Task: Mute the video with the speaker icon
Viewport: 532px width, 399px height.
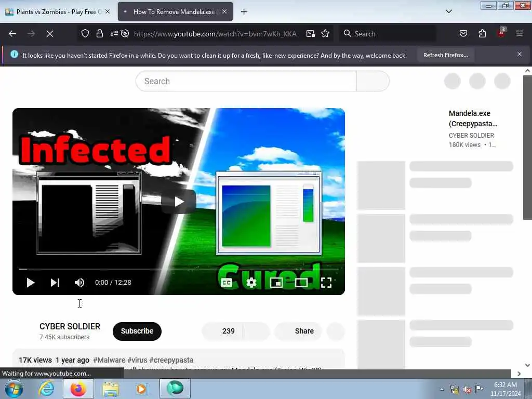Action: 79,282
